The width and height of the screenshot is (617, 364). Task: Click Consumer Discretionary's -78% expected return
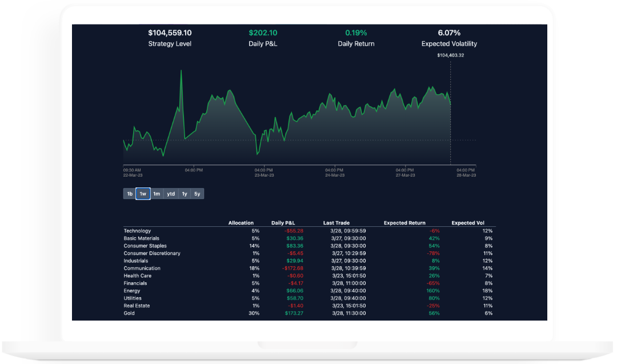coord(433,253)
